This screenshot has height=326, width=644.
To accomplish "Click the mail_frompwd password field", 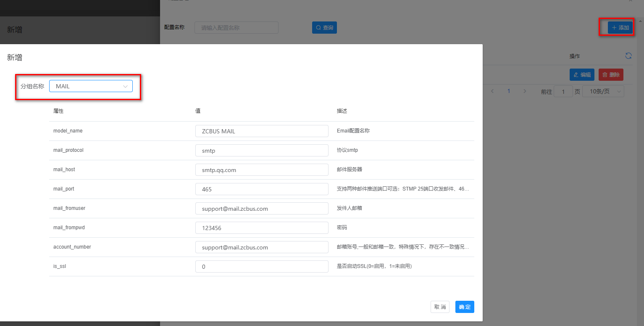I will pyautogui.click(x=261, y=228).
